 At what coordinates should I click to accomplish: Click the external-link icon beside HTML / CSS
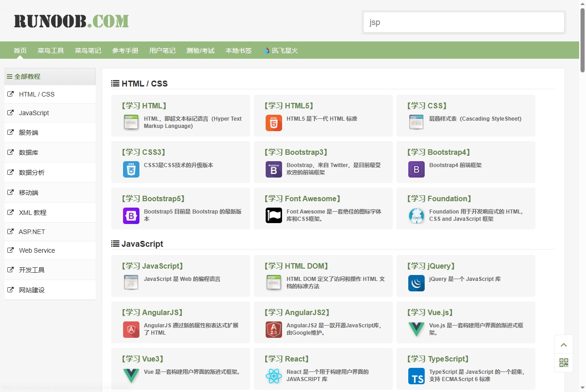coord(10,94)
